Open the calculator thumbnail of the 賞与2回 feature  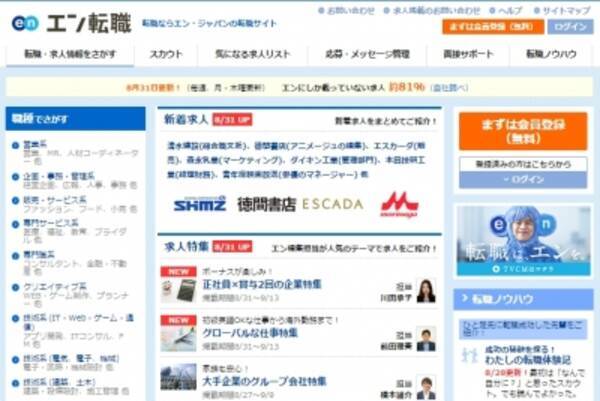178,290
